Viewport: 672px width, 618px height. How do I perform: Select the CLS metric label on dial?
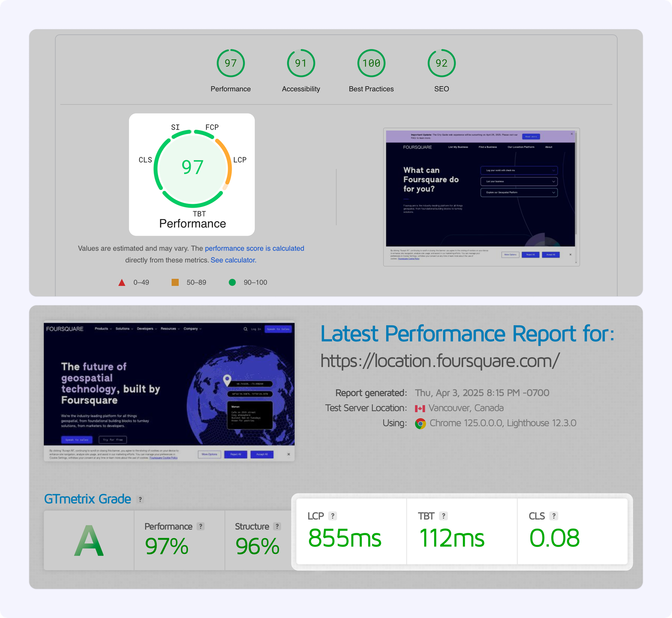[145, 160]
